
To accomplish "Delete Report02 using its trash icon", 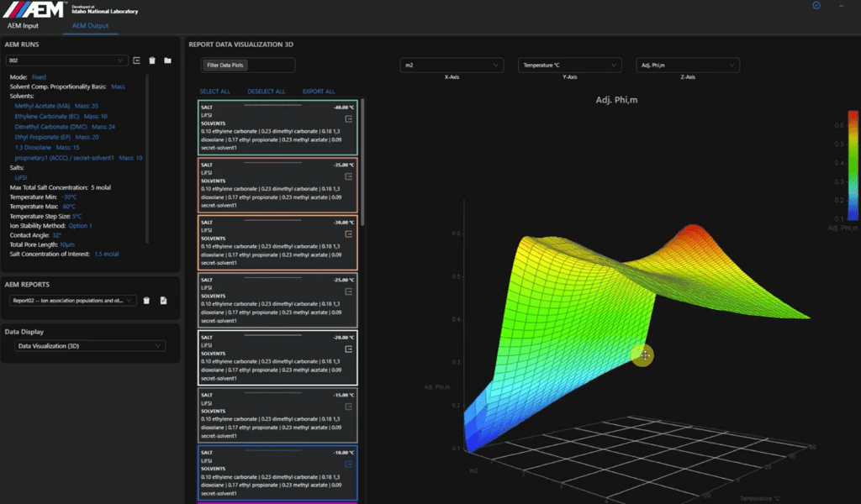I will coord(146,300).
